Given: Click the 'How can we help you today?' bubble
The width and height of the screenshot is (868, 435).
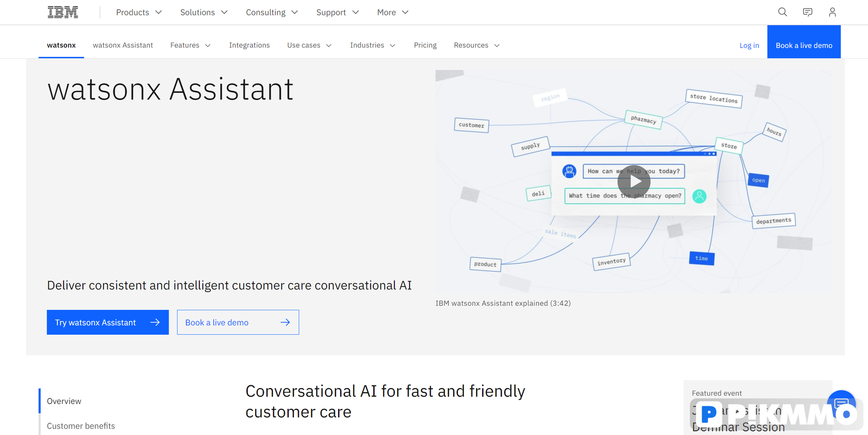Looking at the screenshot, I should pos(633,171).
